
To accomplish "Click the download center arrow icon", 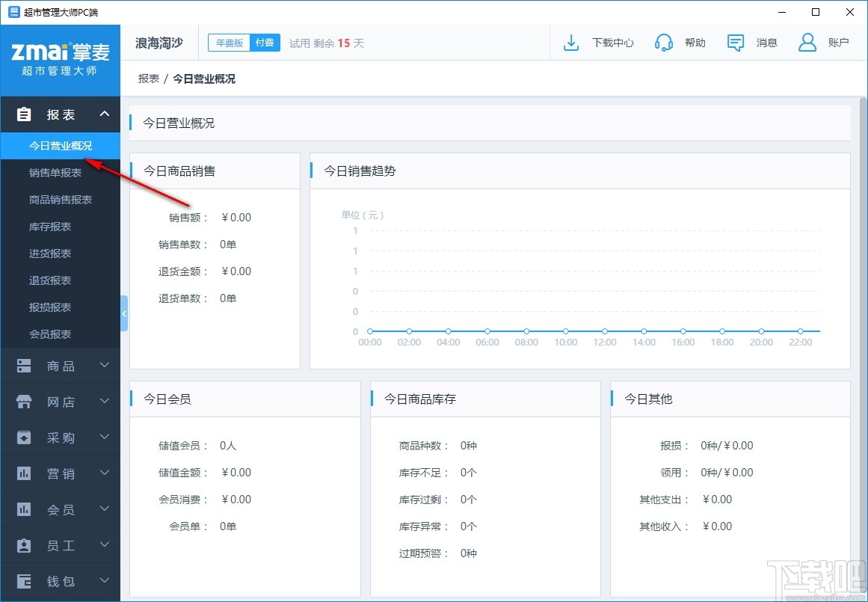I will point(570,43).
